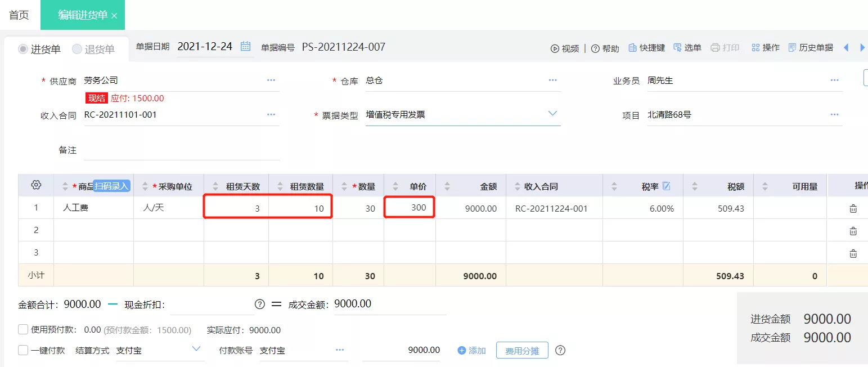868x367 pixels.
Task: Expand the 票据类型 dropdown
Action: [553, 114]
